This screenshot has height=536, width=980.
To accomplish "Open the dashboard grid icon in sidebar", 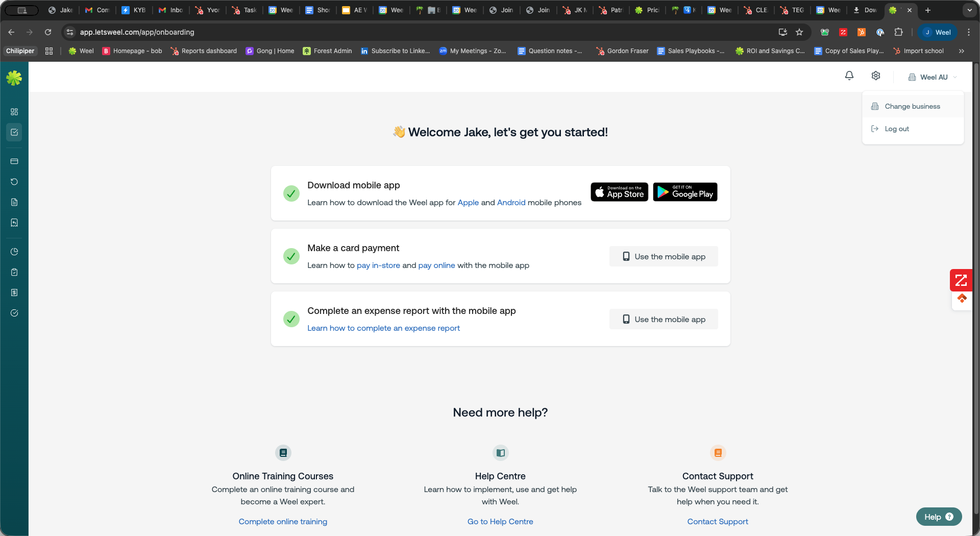I will point(14,112).
